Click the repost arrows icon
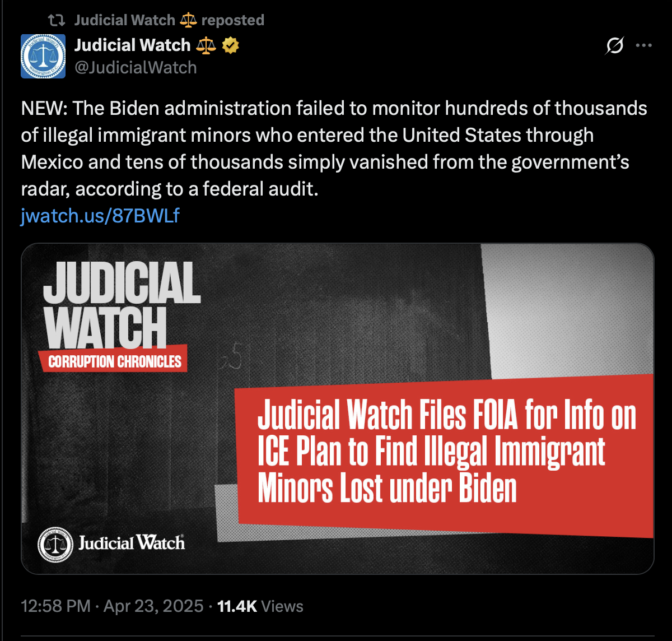 point(57,20)
